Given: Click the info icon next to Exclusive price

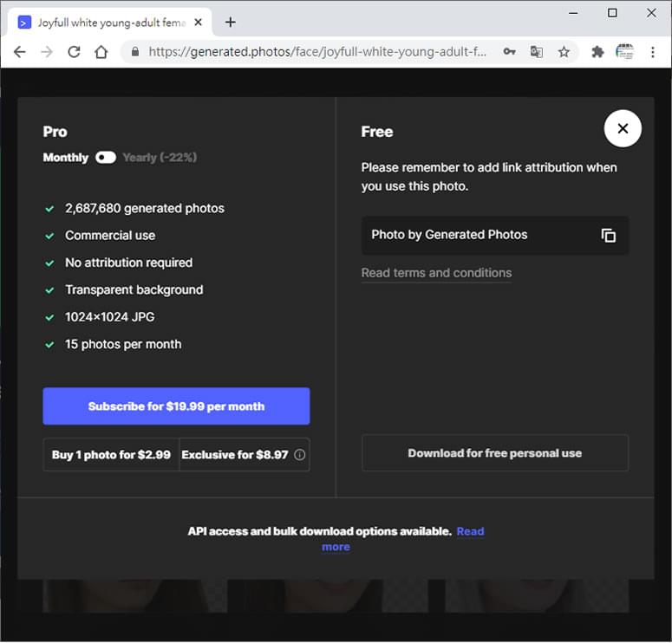Looking at the screenshot, I should [299, 455].
